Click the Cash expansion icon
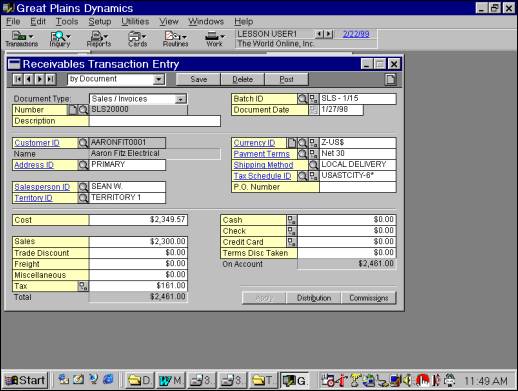 292,220
